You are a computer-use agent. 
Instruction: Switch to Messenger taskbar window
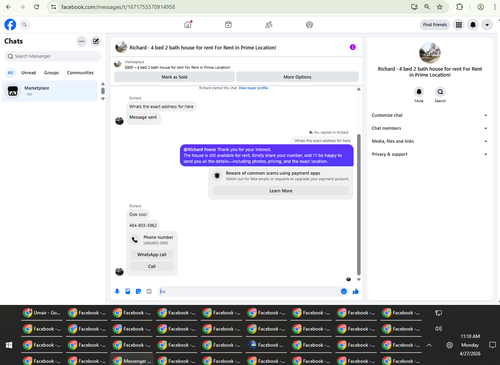[x=132, y=361]
